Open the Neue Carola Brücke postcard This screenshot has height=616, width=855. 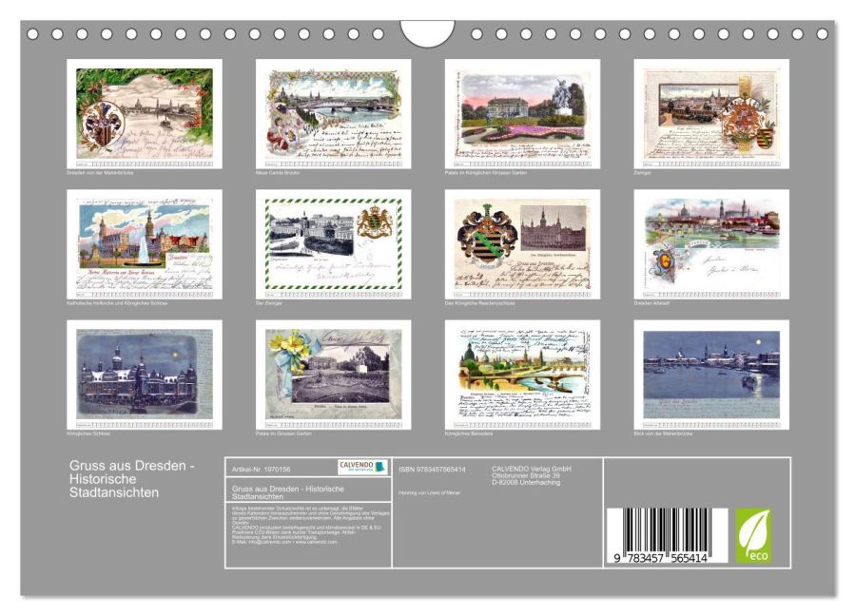[x=333, y=114]
